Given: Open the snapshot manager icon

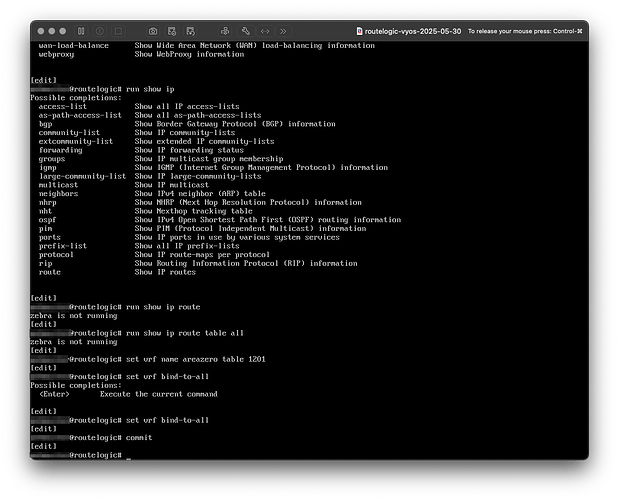Looking at the screenshot, I should 172,31.
